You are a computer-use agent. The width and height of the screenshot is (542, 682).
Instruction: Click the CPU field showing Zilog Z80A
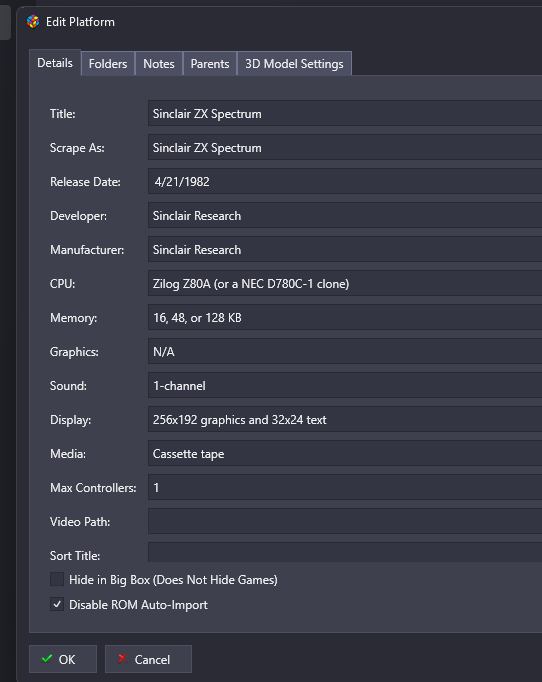pos(345,284)
